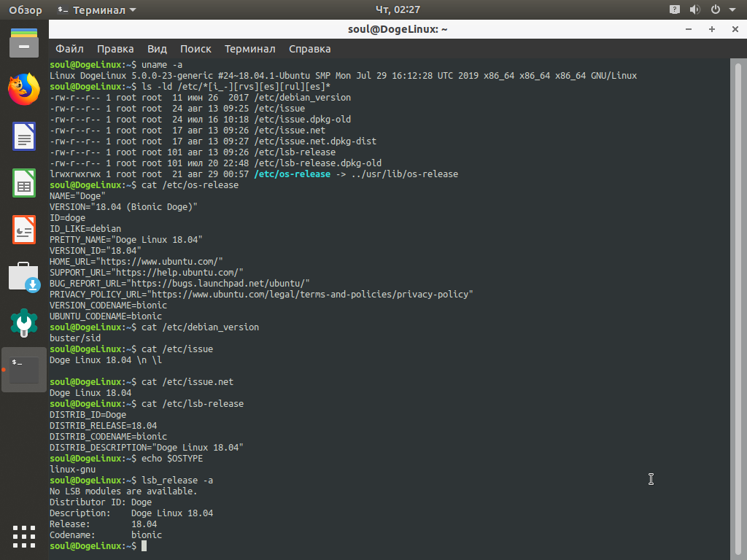
Task: Launch Firefox Doge browser from dock
Action: (24, 89)
